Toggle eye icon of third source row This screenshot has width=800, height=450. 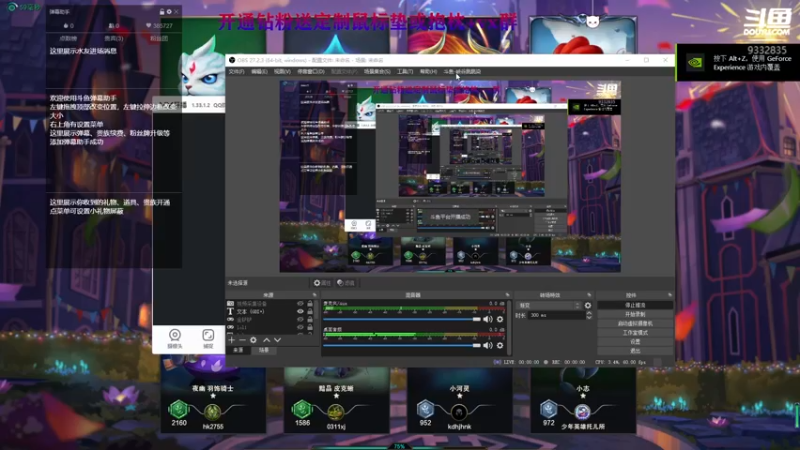[x=300, y=319]
